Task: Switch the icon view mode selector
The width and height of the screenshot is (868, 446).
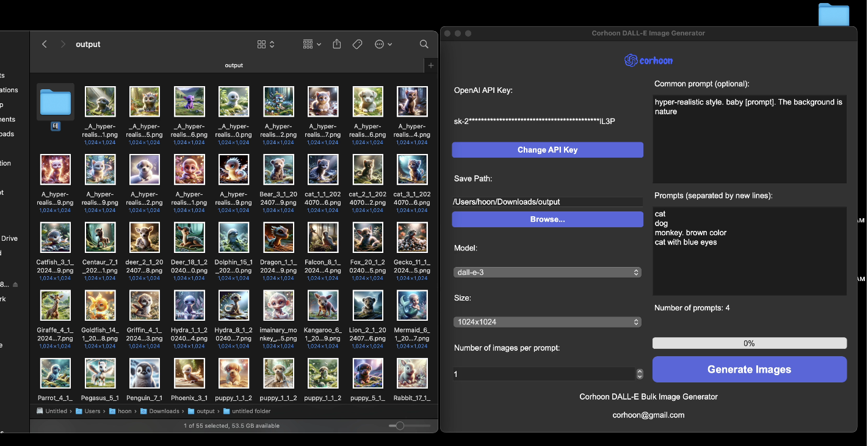Action: pos(266,44)
